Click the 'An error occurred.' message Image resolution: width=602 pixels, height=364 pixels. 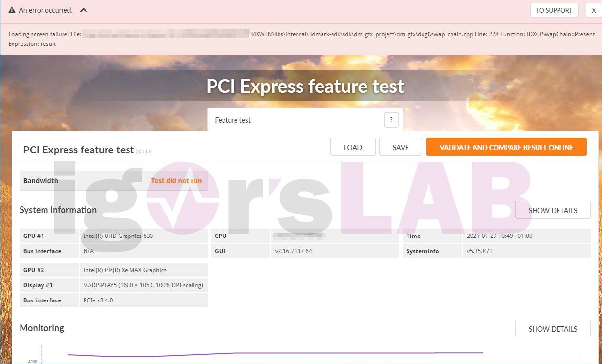[x=45, y=10]
